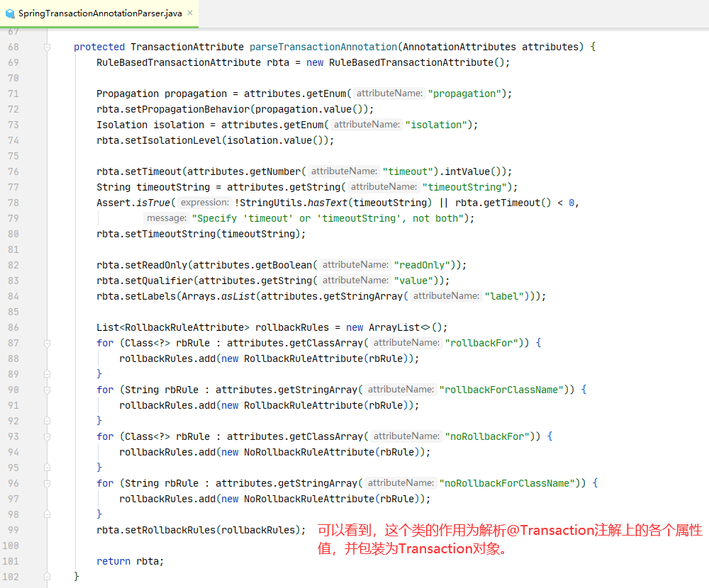This screenshot has width=709, height=588.
Task: Click setQualifier on line 83
Action: click(159, 281)
